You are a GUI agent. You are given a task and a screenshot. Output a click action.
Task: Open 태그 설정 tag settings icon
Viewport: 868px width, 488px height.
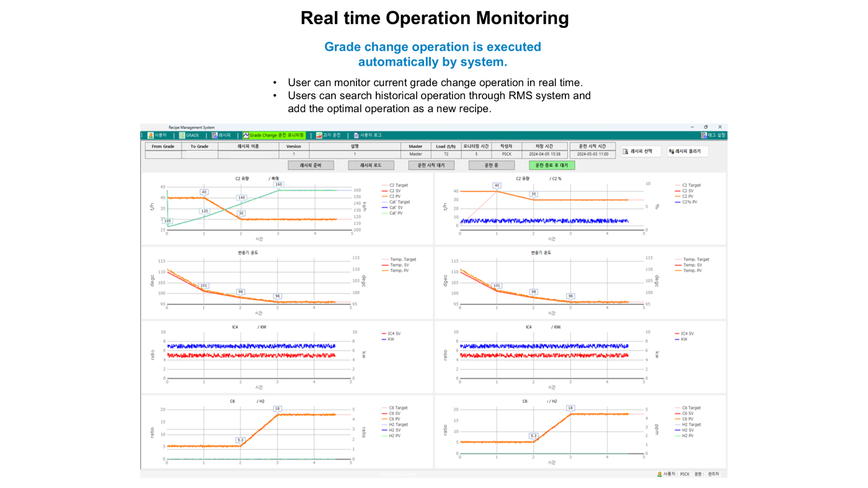pos(704,135)
